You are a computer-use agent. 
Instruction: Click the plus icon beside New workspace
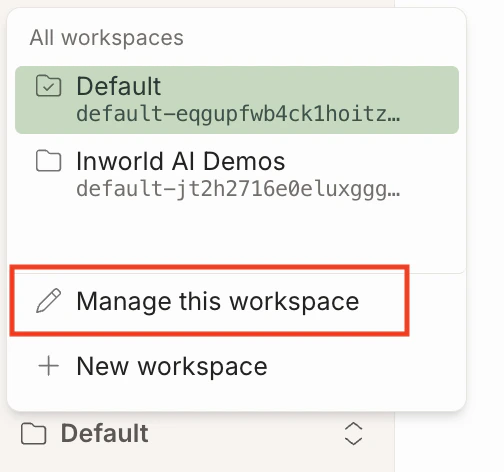(x=49, y=366)
